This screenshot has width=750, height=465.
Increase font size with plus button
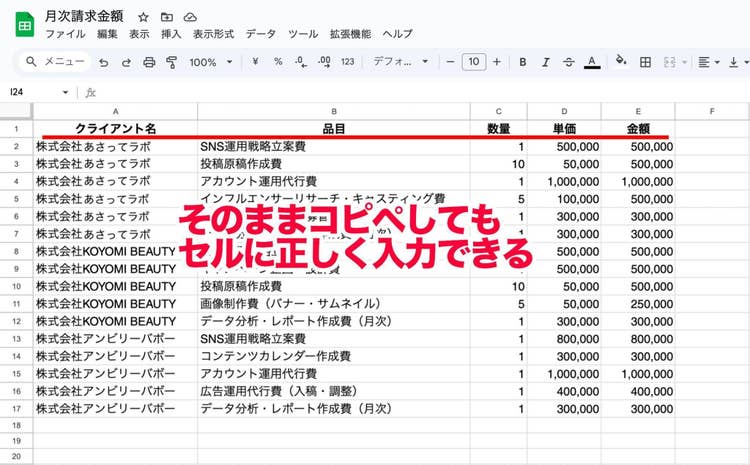497,62
